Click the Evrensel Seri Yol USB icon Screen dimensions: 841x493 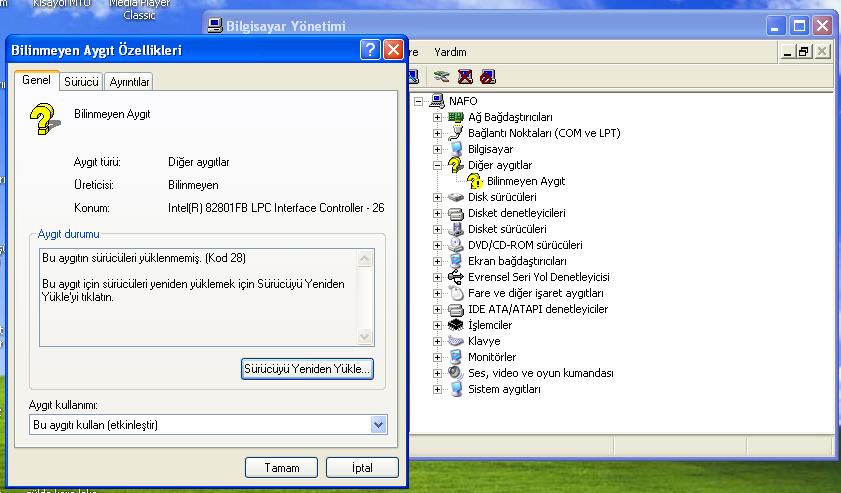click(456, 277)
